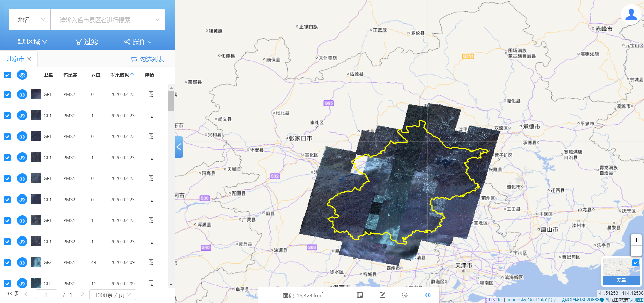Zoom out on the map
The image size is (644, 303).
(636, 251)
